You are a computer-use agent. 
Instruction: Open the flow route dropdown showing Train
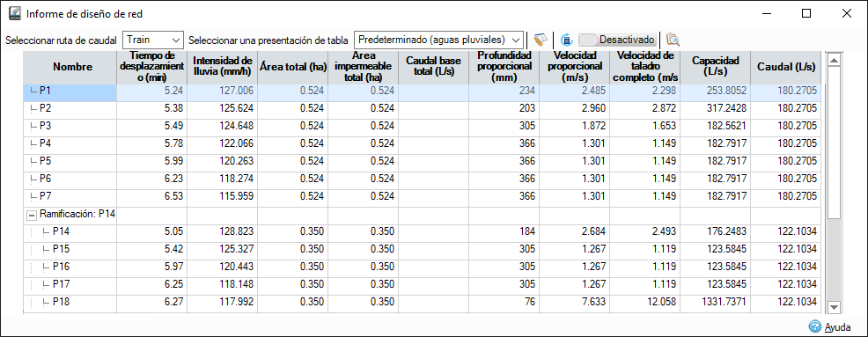[x=153, y=40]
